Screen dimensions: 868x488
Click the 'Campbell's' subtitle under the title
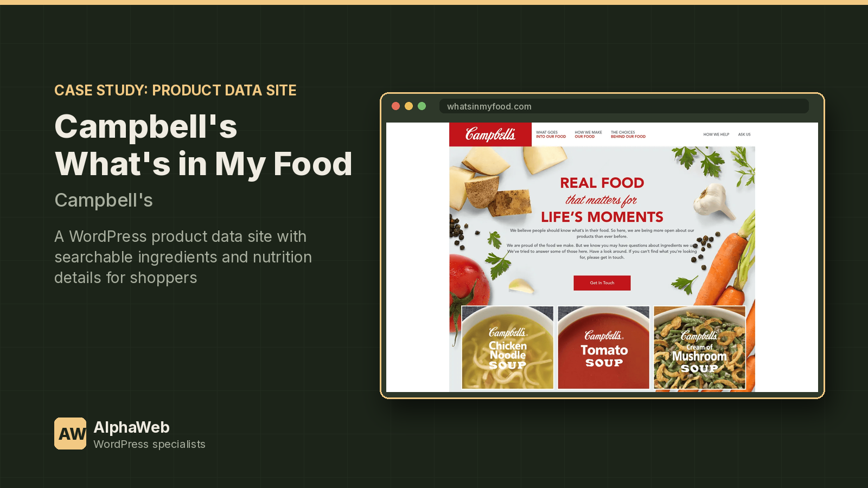pyautogui.click(x=104, y=200)
